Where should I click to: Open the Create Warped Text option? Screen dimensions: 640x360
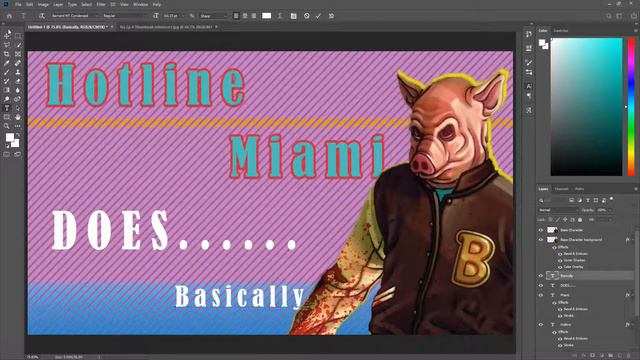point(280,16)
